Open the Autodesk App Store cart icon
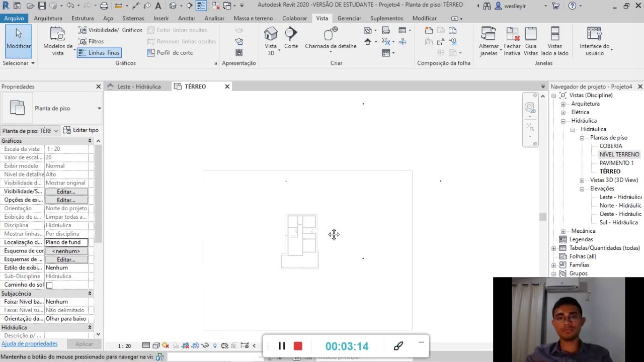644x362 pixels. pos(555,6)
